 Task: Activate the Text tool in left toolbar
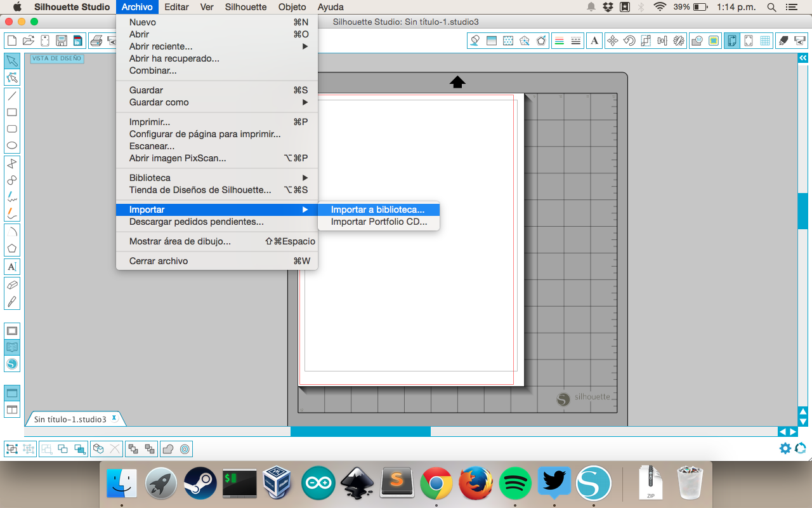click(x=11, y=267)
